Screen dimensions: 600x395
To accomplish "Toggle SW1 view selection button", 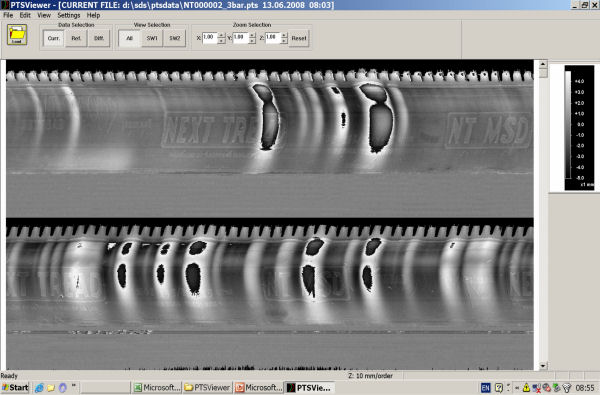I will [x=152, y=38].
